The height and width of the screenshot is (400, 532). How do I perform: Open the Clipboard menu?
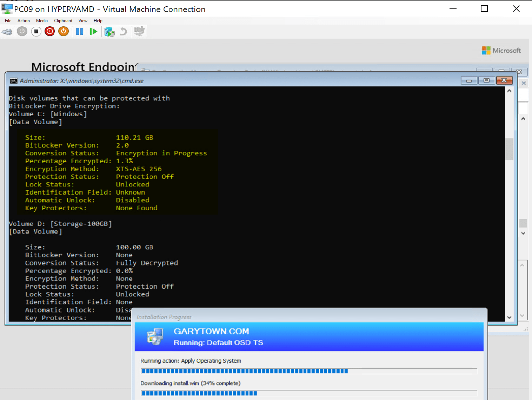63,21
